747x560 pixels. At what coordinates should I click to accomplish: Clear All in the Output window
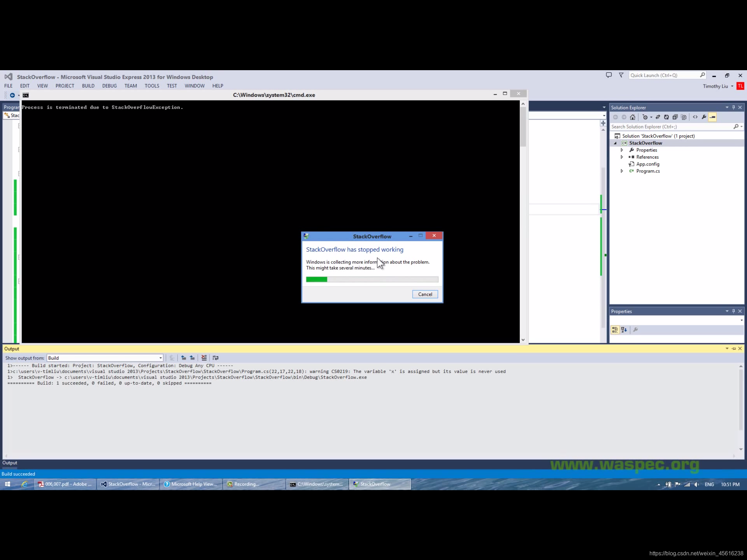tap(204, 358)
